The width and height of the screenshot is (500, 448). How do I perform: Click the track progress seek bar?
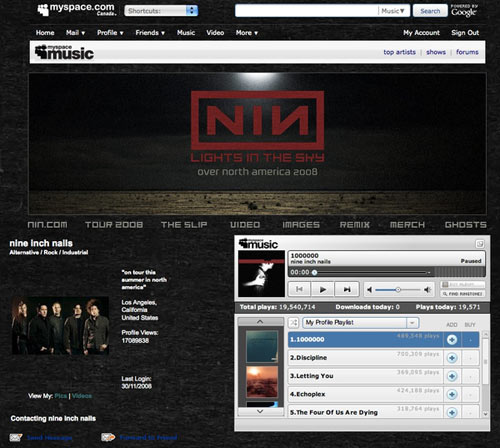pyautogui.click(x=371, y=272)
